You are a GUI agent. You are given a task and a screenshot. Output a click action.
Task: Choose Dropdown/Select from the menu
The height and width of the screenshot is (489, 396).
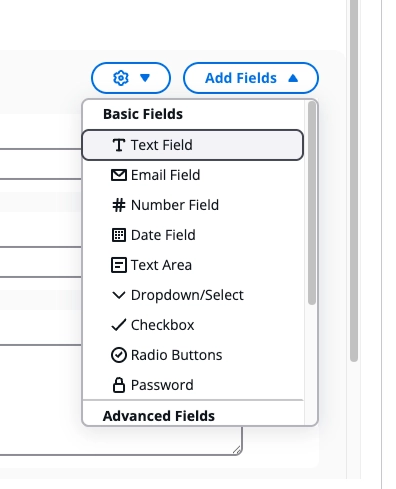pyautogui.click(x=193, y=295)
